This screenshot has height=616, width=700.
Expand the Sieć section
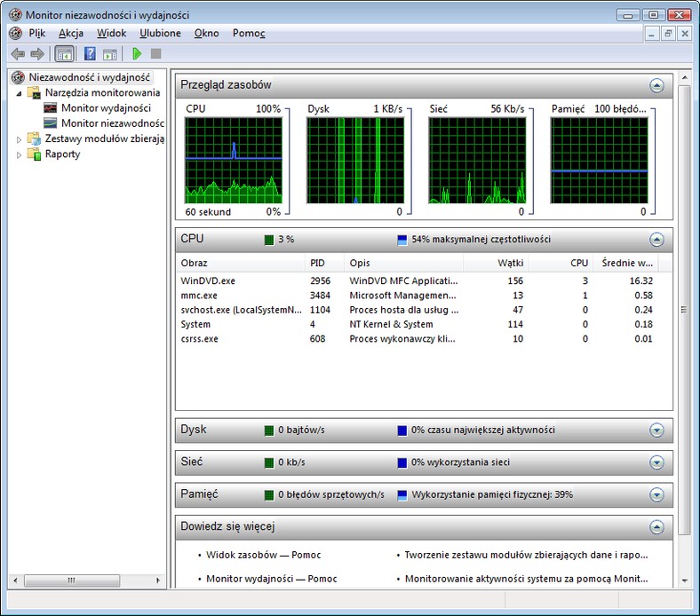[656, 462]
